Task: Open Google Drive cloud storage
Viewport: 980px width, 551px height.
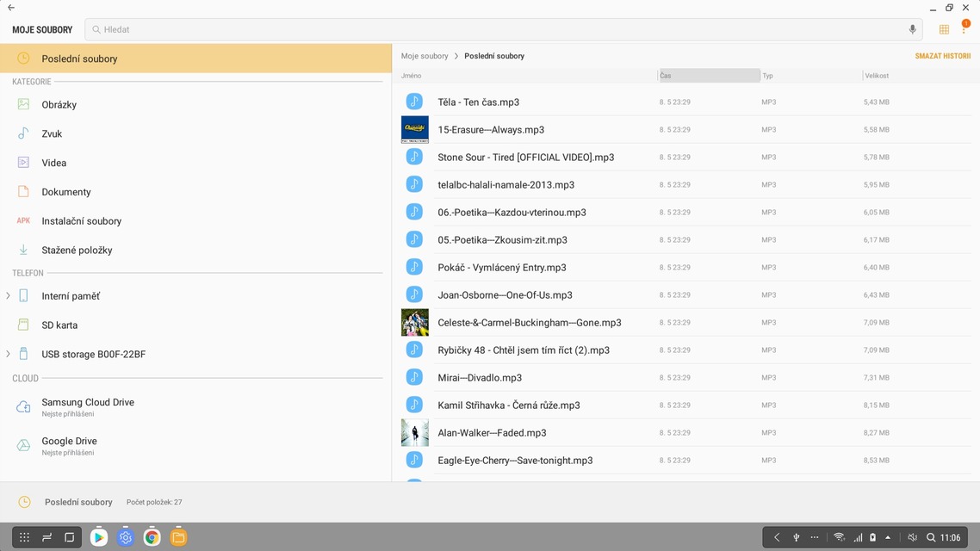Action: pos(69,441)
